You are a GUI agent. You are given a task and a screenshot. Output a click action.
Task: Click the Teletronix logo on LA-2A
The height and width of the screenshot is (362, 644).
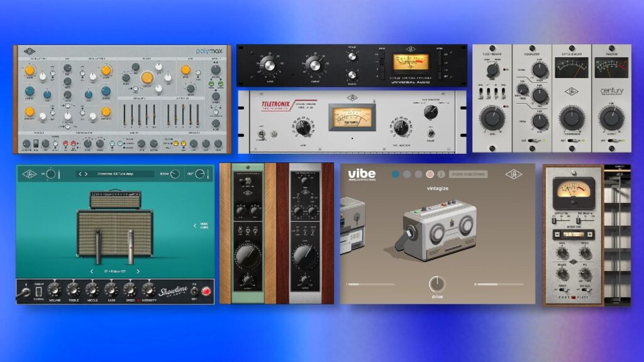point(276,105)
